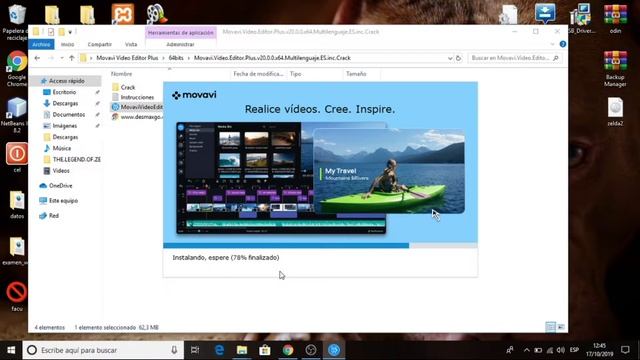The height and width of the screenshot is (360, 640).
Task: Open Microsoft Store taskbar icon
Action: [265, 350]
